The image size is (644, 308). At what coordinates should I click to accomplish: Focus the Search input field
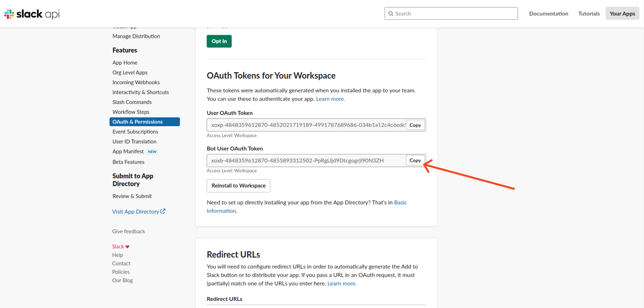coord(454,14)
